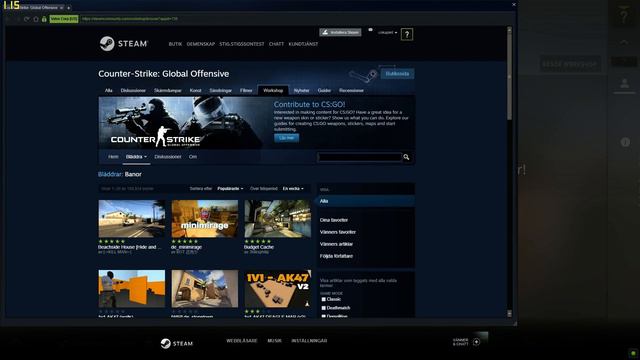Click the Steam logo in page header
Image resolution: width=640 pixels, height=360 pixels.
(124, 44)
